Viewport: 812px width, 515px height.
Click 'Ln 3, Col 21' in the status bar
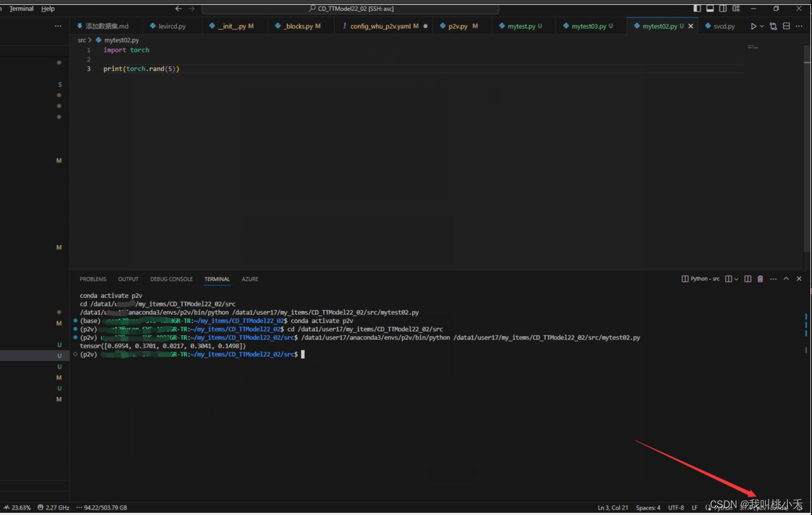(x=613, y=508)
